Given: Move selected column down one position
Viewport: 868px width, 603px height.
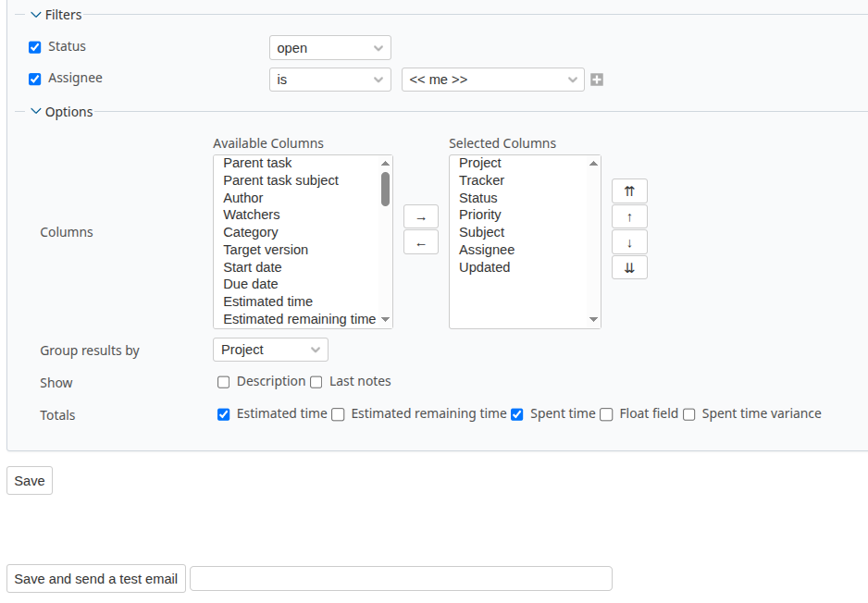Looking at the screenshot, I should 629,242.
